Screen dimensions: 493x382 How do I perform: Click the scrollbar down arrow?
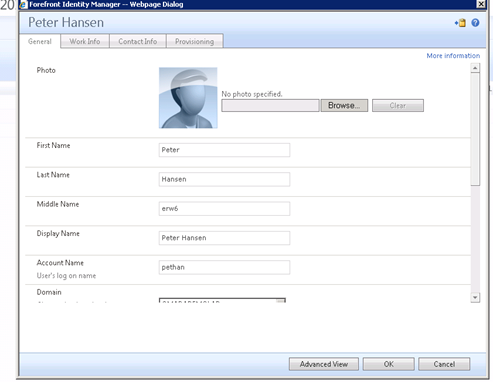point(475,297)
